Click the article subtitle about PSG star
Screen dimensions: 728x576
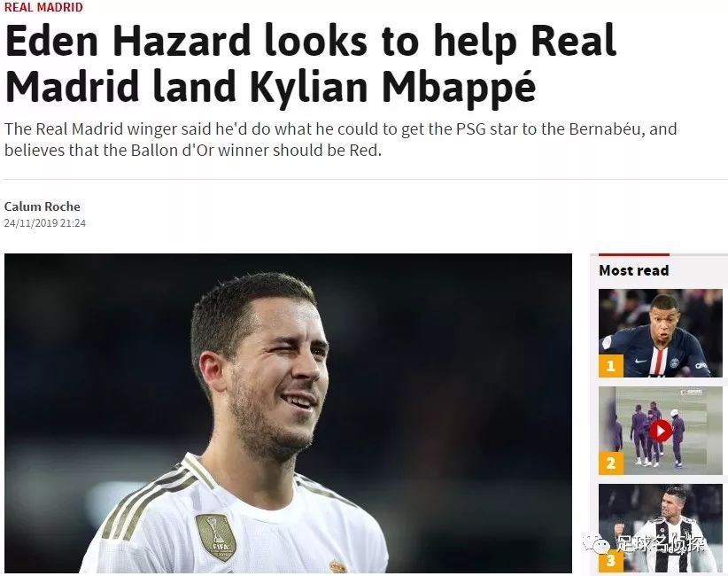[340, 139]
